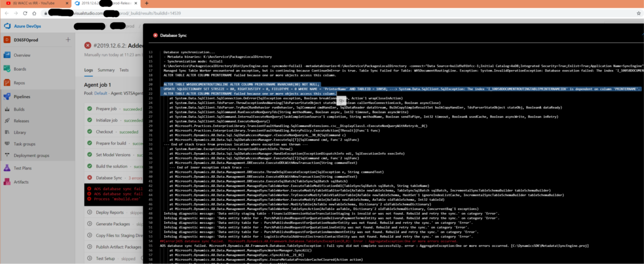Open the Default pool link
Viewport: 644px width, 264px height.
pos(101,94)
